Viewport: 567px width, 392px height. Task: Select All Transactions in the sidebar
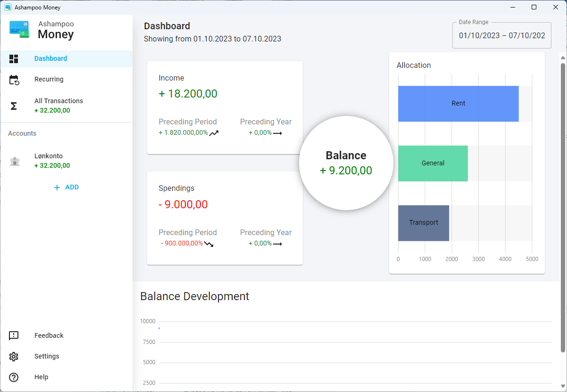[58, 106]
